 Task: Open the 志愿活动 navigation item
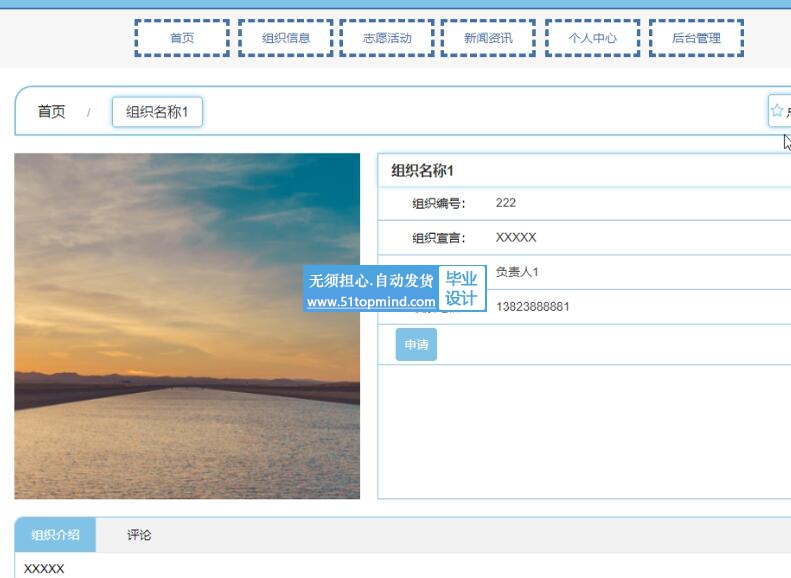coord(387,38)
